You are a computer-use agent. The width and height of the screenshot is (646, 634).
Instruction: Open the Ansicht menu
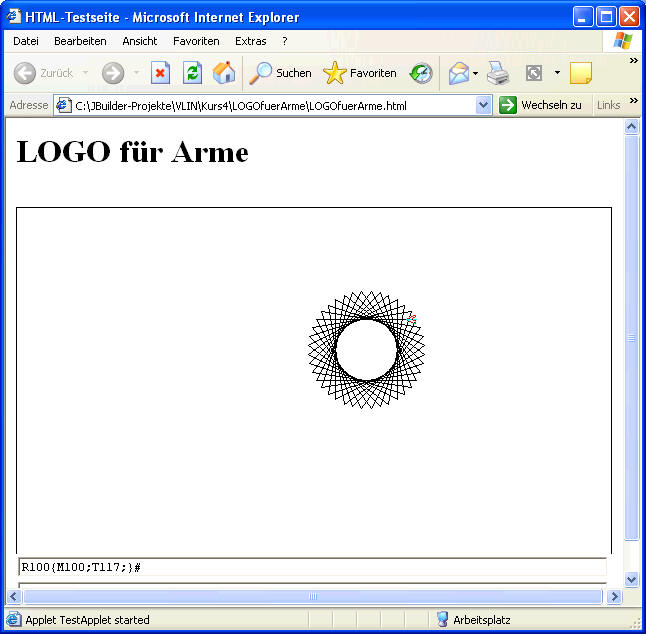(x=139, y=41)
